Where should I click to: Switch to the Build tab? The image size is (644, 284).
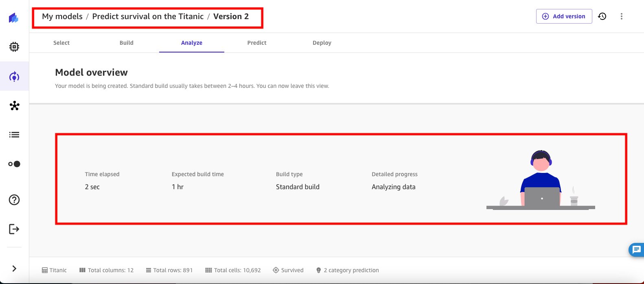click(x=127, y=43)
